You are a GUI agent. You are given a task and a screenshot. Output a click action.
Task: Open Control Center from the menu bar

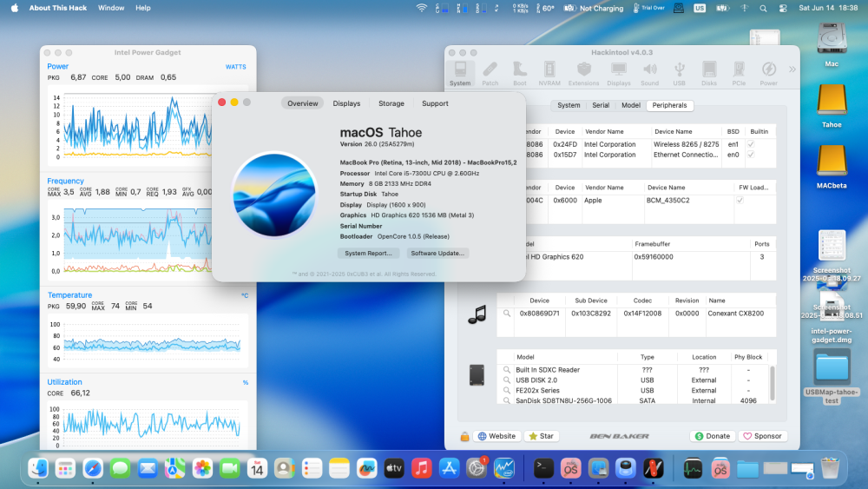point(783,8)
